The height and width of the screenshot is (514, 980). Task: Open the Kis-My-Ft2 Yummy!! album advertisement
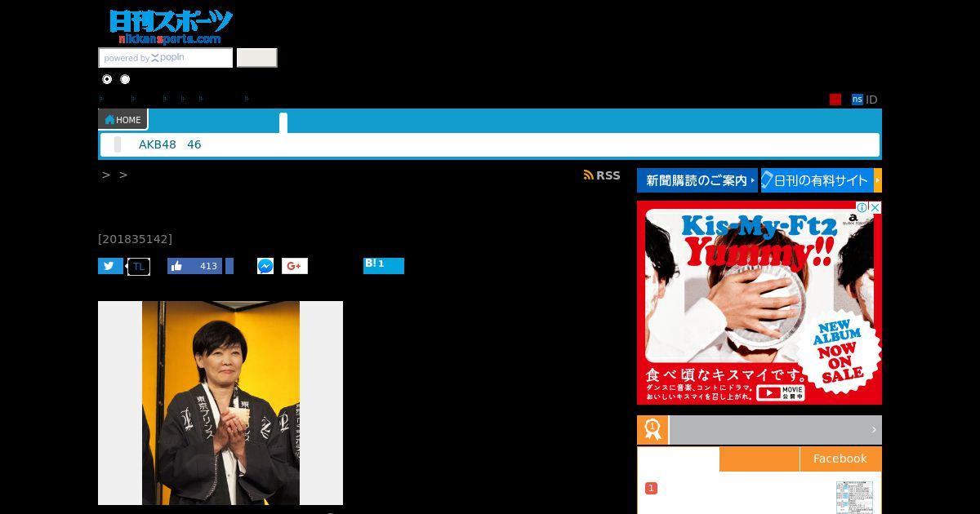coord(759,303)
